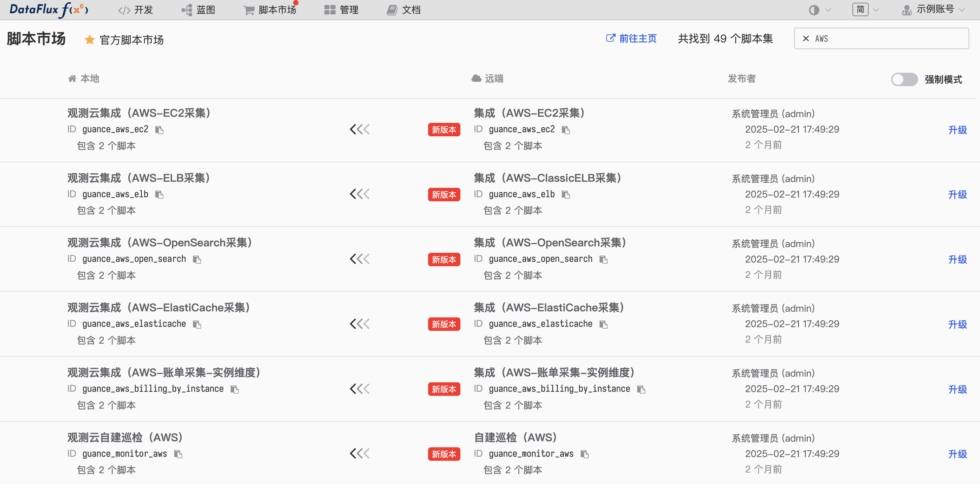Screen dimensions: 980x484
Task: Click 新版本 badge in AWS-ELB row
Action: pos(444,195)
